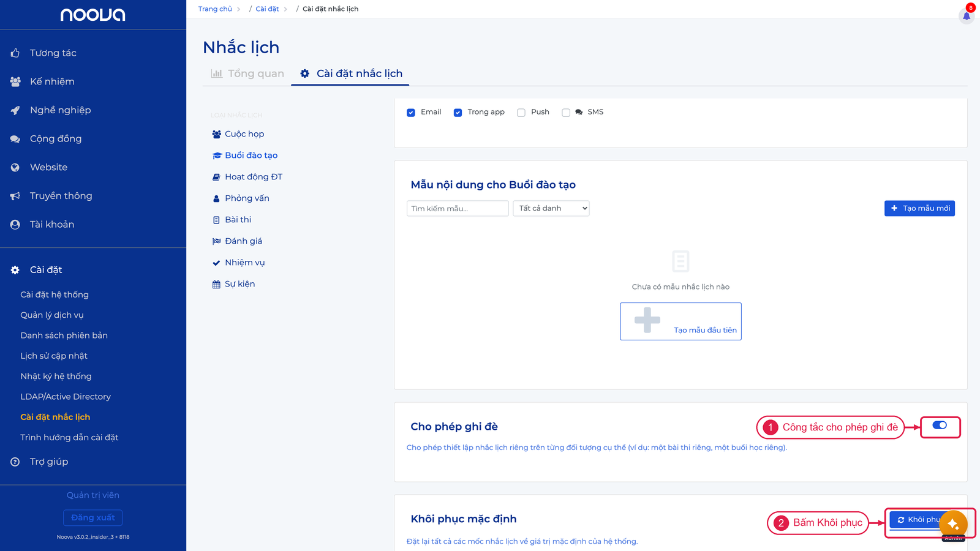Tick the SMS checkbox
The image size is (980, 551).
566,113
